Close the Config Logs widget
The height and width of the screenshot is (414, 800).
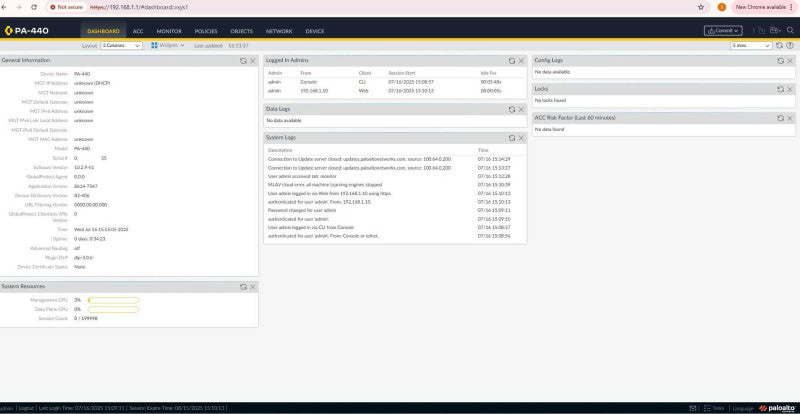point(790,61)
